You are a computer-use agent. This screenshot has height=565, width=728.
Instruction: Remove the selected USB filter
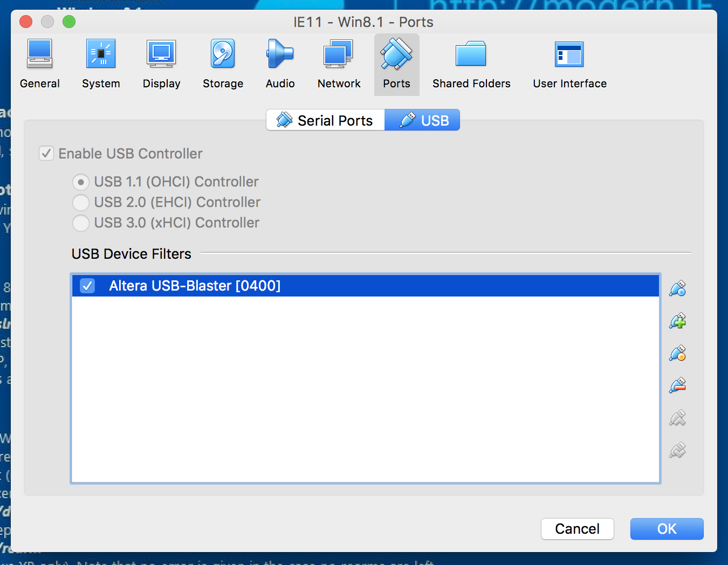[677, 386]
